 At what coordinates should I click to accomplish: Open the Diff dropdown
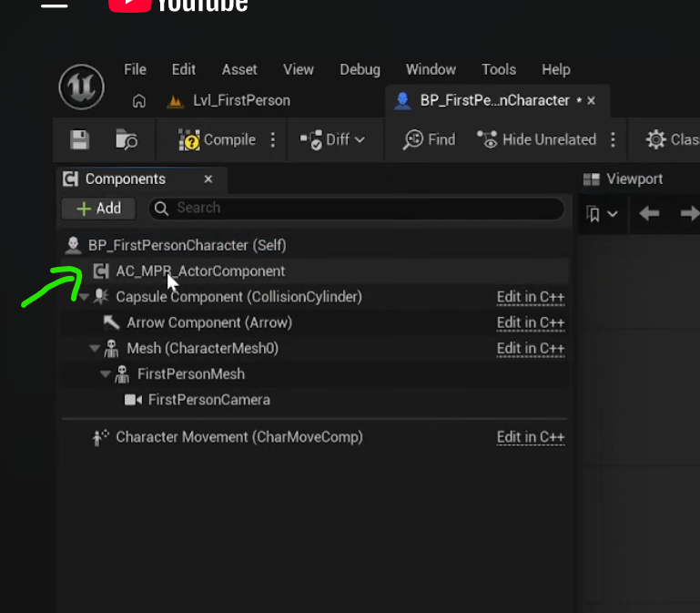coord(333,139)
